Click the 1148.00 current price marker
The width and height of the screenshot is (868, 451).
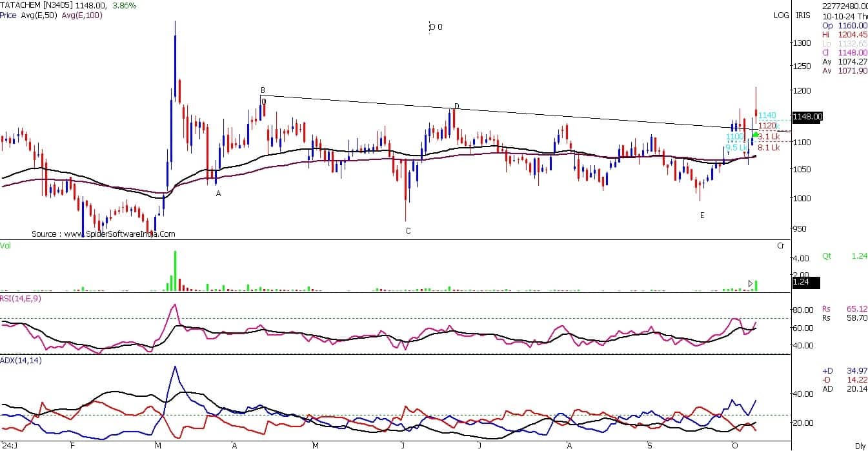coord(807,117)
